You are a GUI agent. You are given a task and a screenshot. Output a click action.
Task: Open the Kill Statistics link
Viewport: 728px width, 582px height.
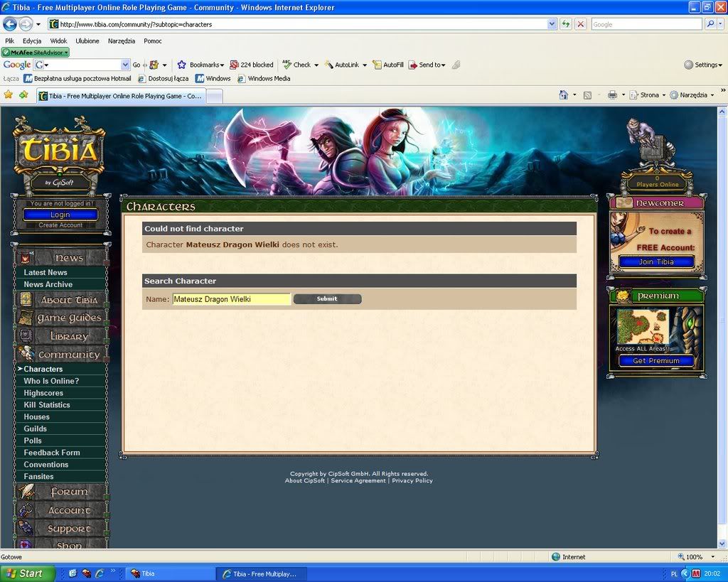click(47, 405)
